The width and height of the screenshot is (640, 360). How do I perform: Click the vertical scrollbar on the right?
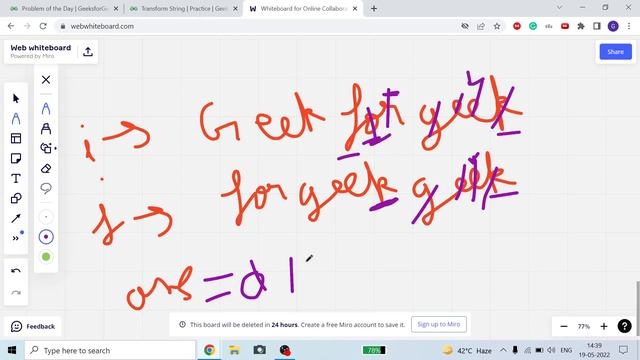638,309
